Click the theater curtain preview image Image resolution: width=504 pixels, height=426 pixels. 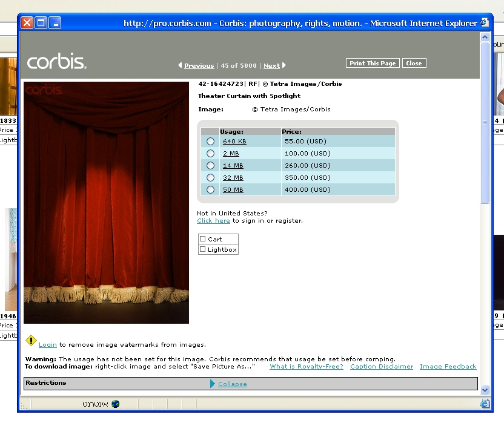pyautogui.click(x=106, y=203)
